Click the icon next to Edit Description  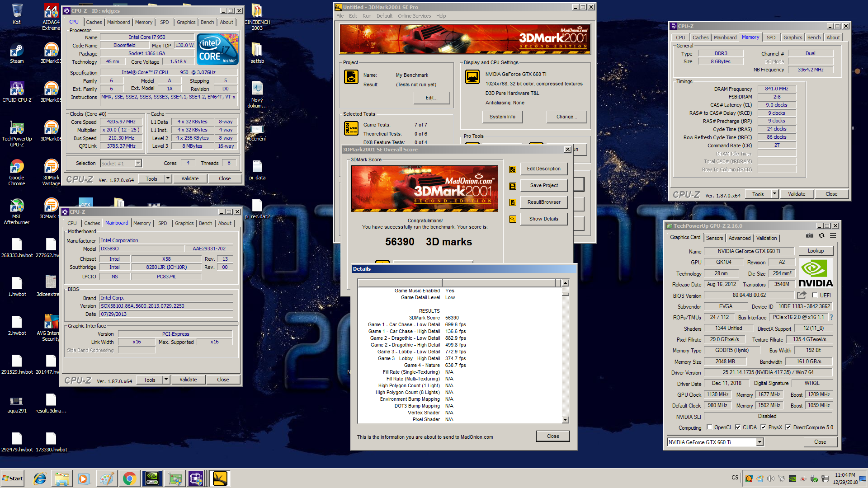point(512,169)
